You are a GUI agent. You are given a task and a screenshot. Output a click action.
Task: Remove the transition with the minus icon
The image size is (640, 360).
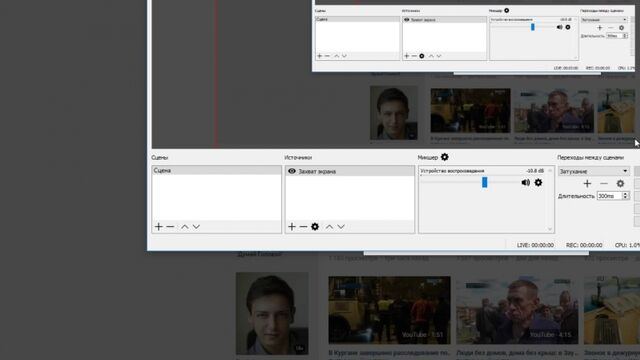(x=604, y=184)
